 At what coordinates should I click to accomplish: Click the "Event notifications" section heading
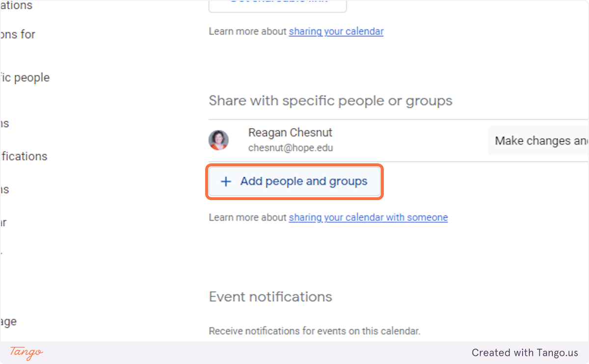point(270,297)
